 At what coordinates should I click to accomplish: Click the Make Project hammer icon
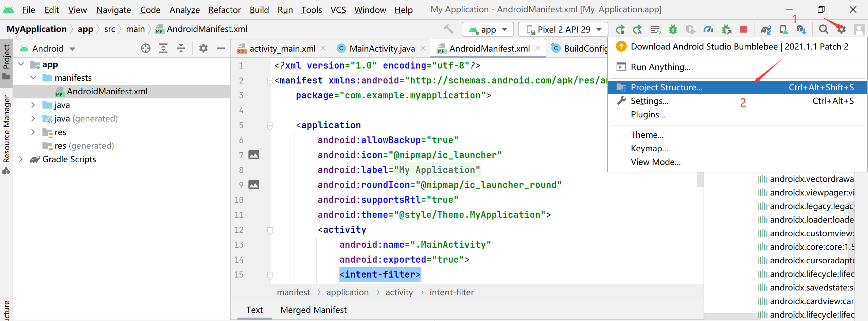pyautogui.click(x=448, y=29)
